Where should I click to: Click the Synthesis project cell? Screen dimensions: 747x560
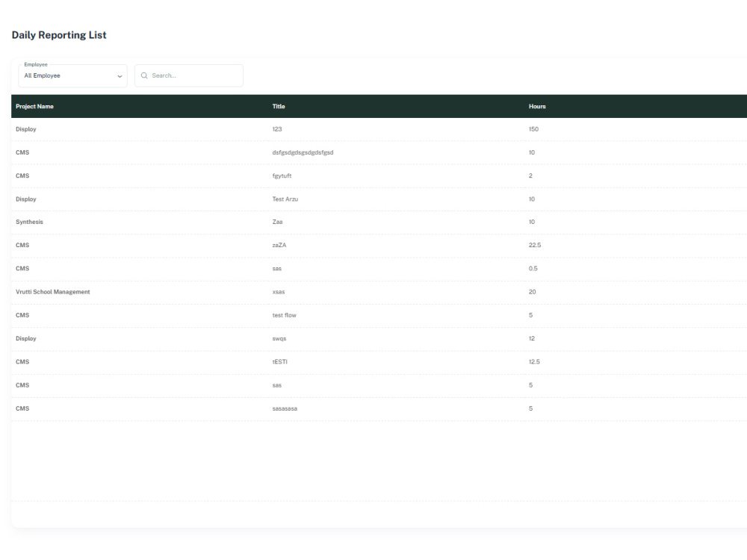point(30,222)
